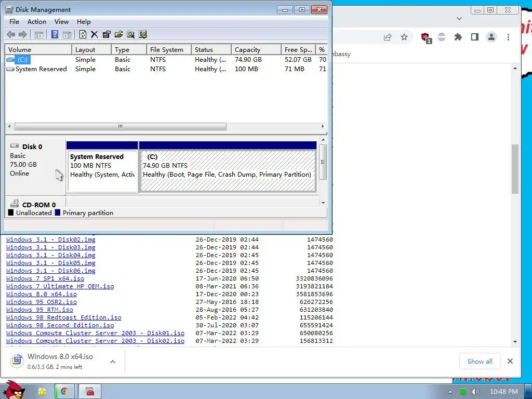Open Windows 98 Redtoast Edition.iso link

tap(64, 317)
